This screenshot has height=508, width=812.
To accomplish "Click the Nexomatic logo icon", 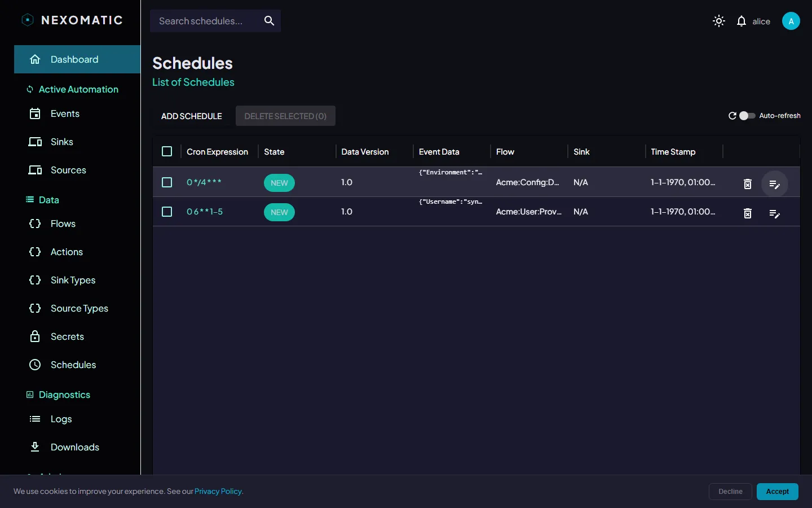I will pyautogui.click(x=28, y=20).
